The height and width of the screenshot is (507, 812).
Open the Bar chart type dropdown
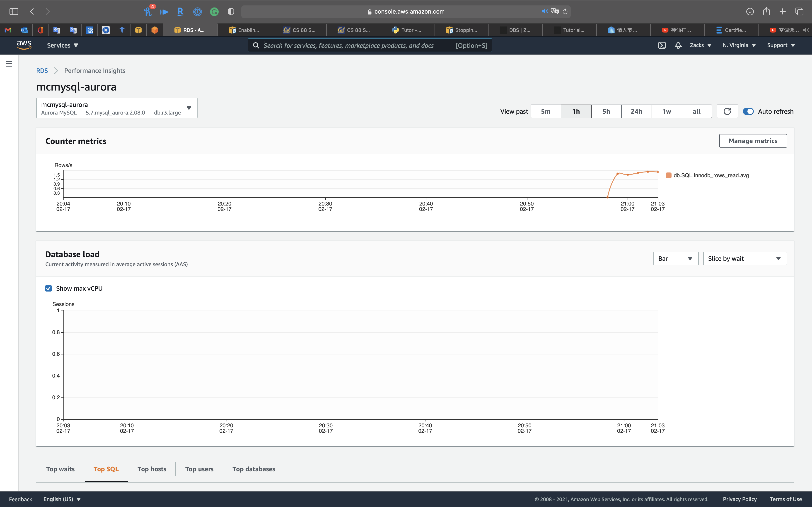click(675, 258)
